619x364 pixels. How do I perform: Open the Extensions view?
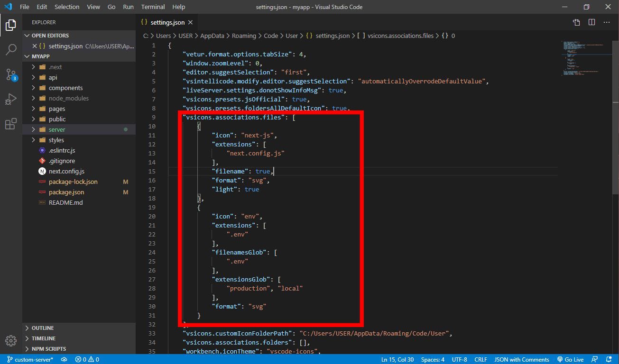click(x=10, y=123)
